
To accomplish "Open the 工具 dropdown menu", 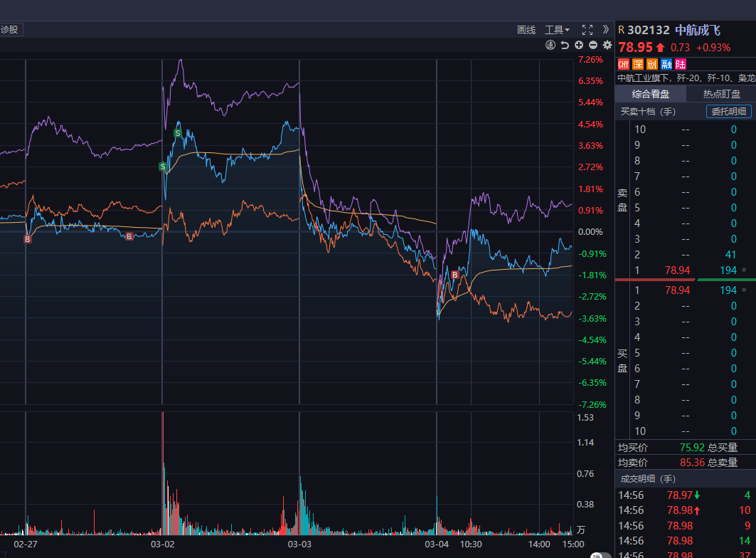I will point(556,29).
